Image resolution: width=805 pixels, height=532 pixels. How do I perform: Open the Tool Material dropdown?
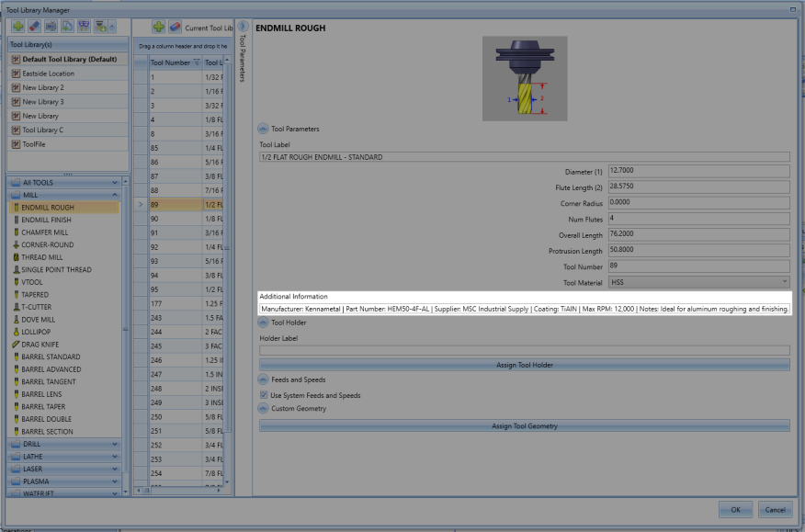click(x=698, y=282)
